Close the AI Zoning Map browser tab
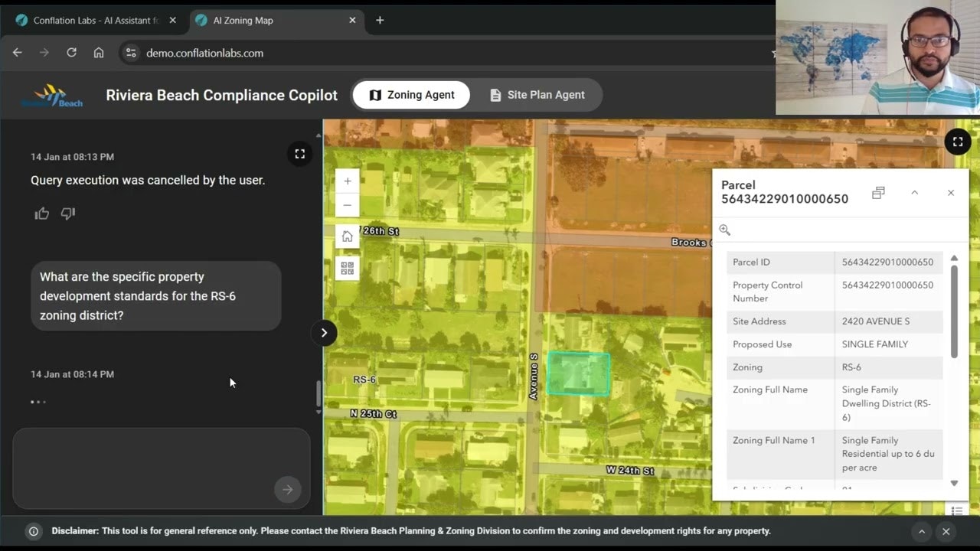The image size is (980, 551). pos(352,21)
